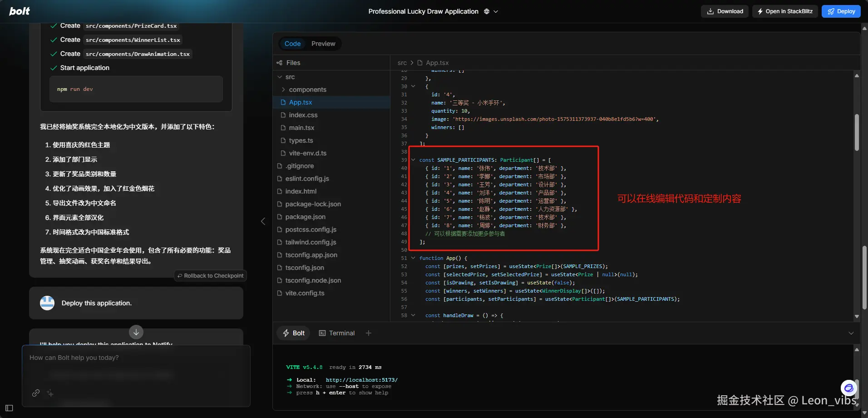Fold handleDraw function at line 58
Viewport: 868px width, 418px height.
coord(413,315)
